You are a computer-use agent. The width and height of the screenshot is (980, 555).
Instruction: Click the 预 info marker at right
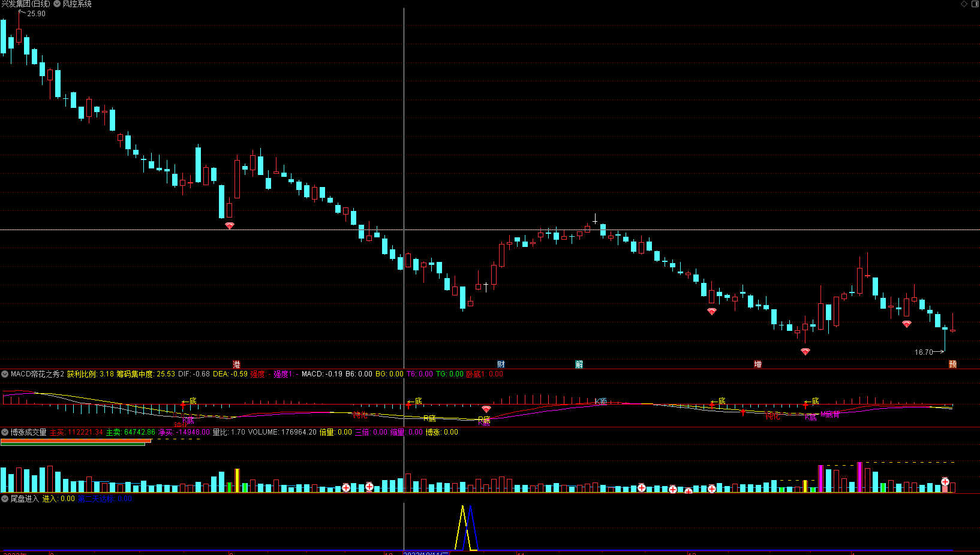pyautogui.click(x=952, y=364)
